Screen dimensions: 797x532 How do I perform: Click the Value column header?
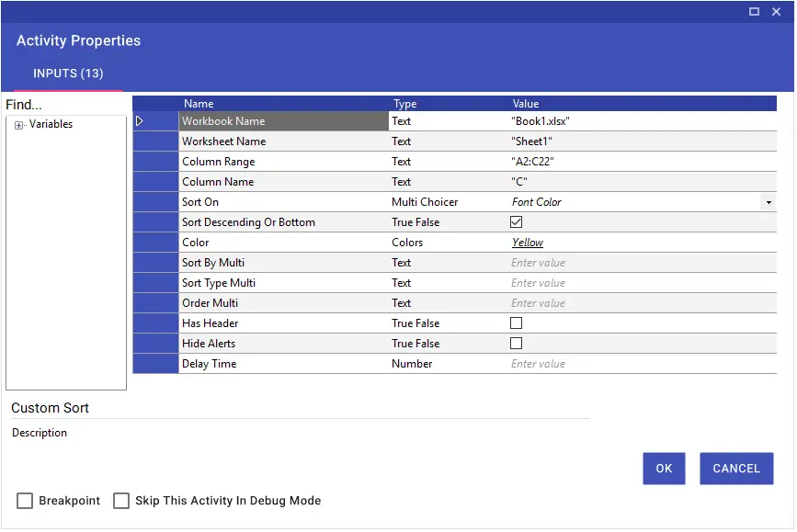[525, 104]
